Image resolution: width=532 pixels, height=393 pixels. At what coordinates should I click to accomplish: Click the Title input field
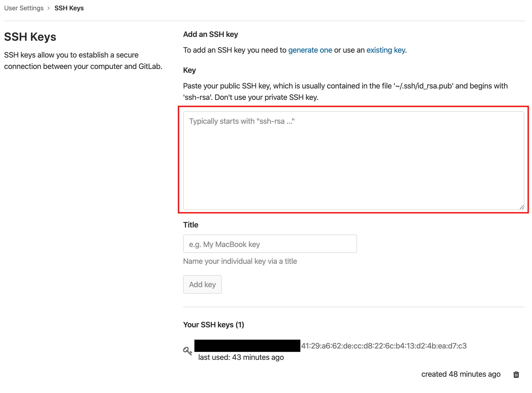(x=270, y=244)
